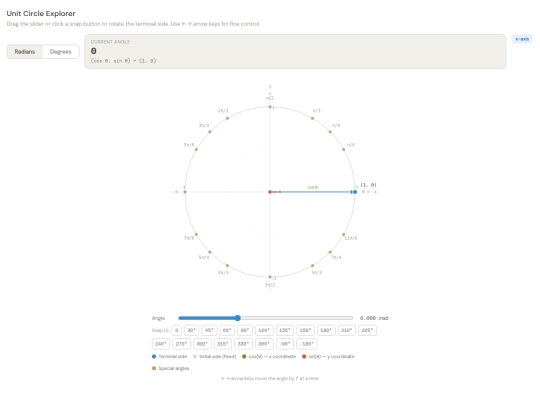Snap the angle to 330°
The width and height of the screenshot is (540, 405).
[x=243, y=344]
